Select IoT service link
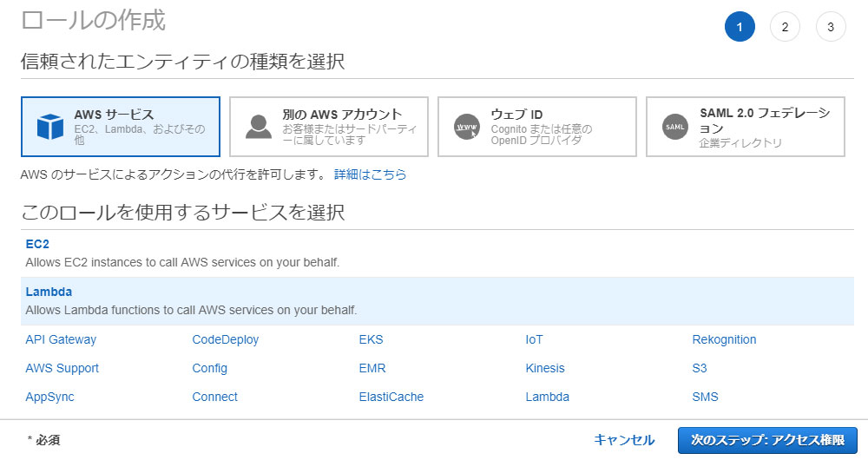Screen dimensions: 868x460 [534, 339]
